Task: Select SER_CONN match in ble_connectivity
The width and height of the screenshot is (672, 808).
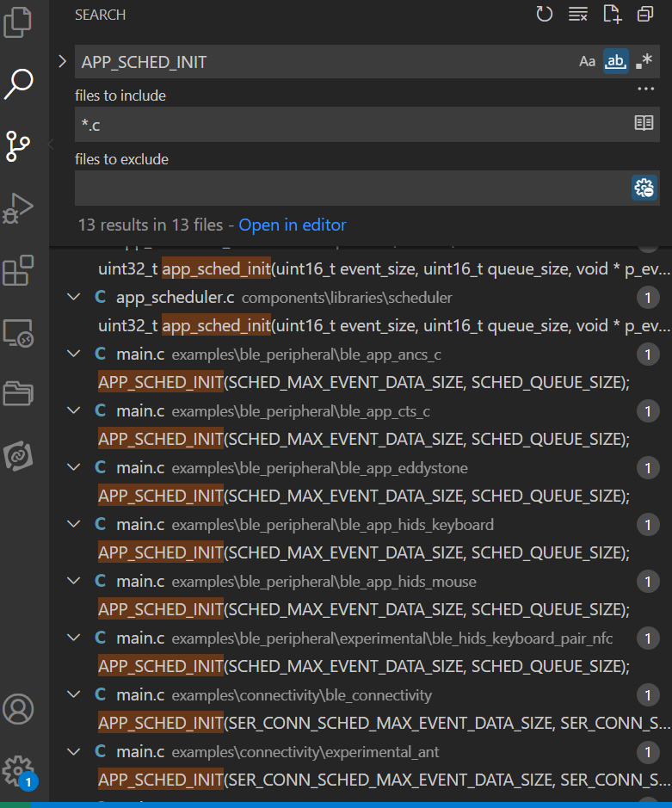Action: (384, 723)
